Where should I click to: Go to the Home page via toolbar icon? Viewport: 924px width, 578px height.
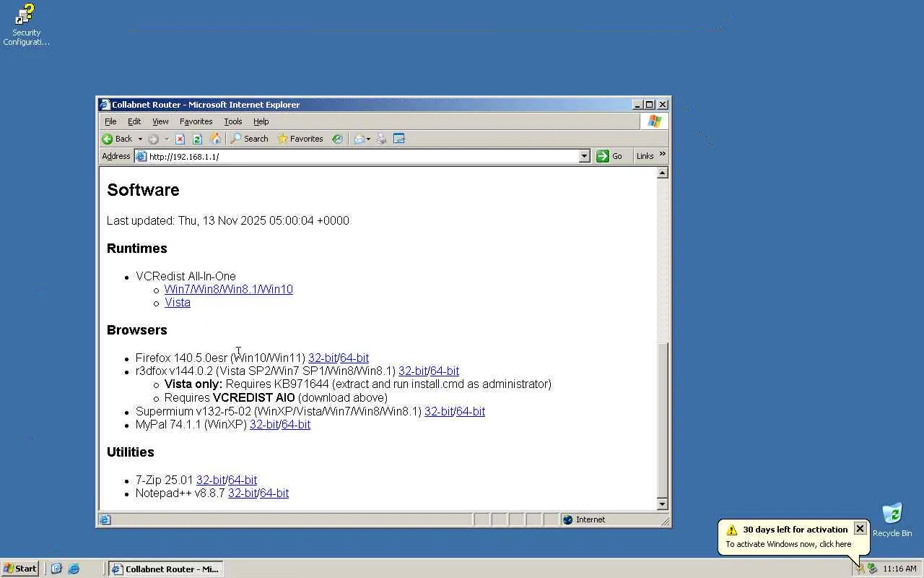(214, 139)
